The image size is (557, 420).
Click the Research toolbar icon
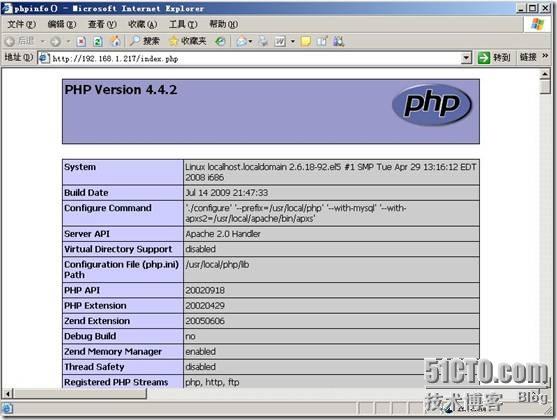pos(322,42)
